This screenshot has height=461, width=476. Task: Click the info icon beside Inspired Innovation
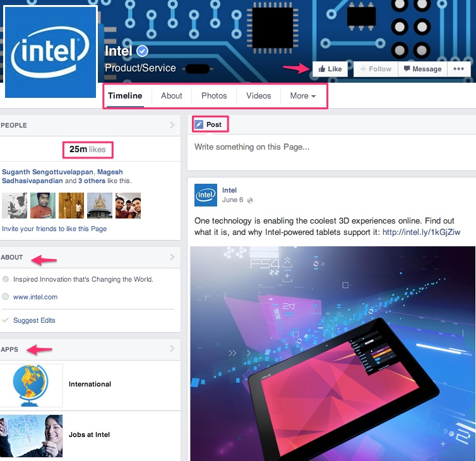tap(6, 279)
